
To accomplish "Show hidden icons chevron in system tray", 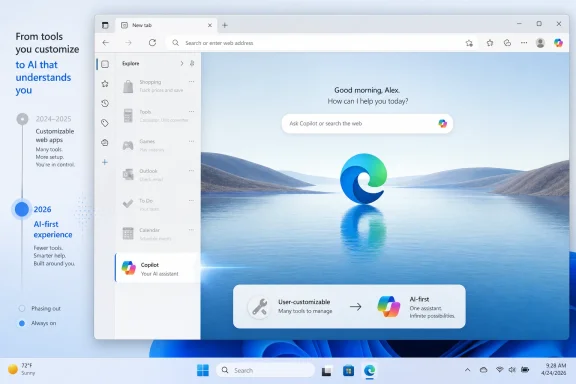I will pyautogui.click(x=467, y=370).
